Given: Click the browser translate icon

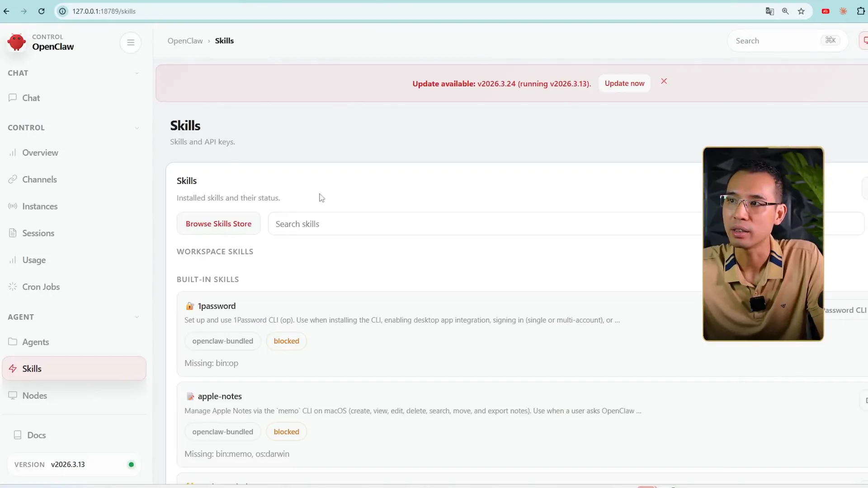Looking at the screenshot, I should tap(769, 11).
